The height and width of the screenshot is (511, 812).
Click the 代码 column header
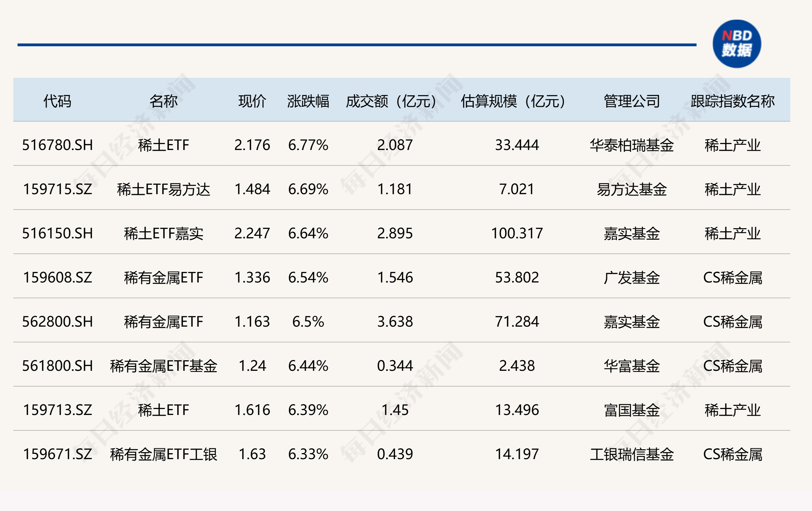(x=57, y=101)
